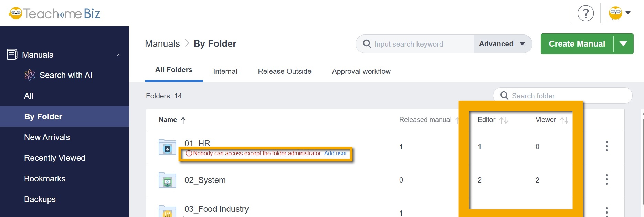Open the help question mark icon
Viewport: 644px width, 217px height.
click(x=585, y=13)
